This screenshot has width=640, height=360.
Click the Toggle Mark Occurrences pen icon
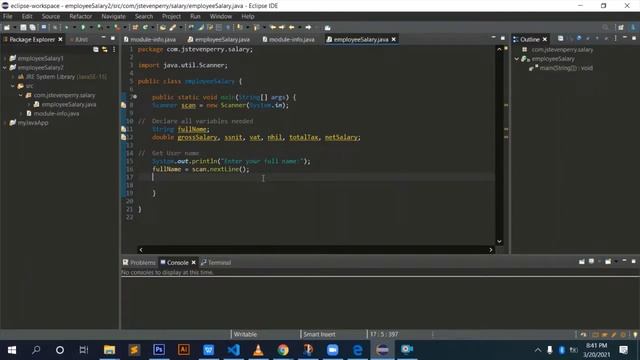[201, 27]
